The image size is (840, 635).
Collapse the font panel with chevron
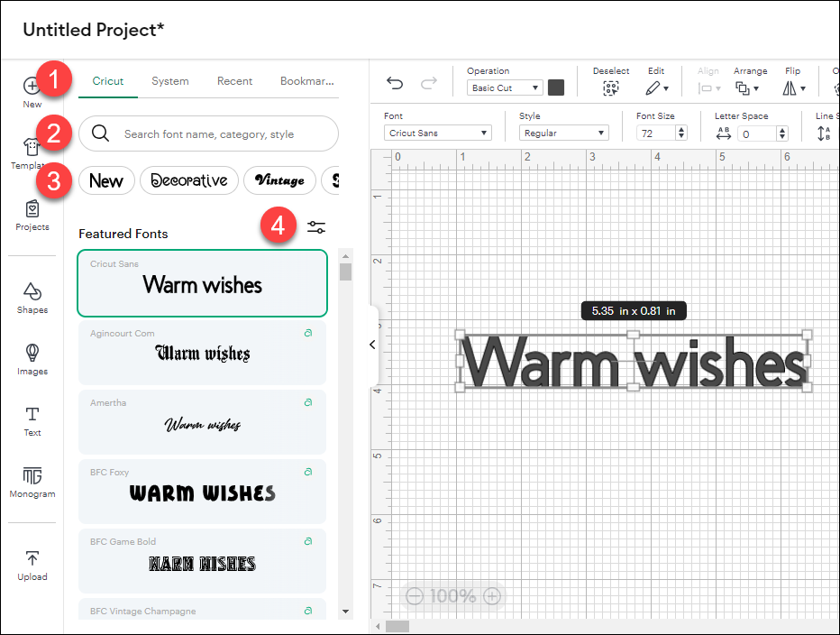(x=372, y=345)
